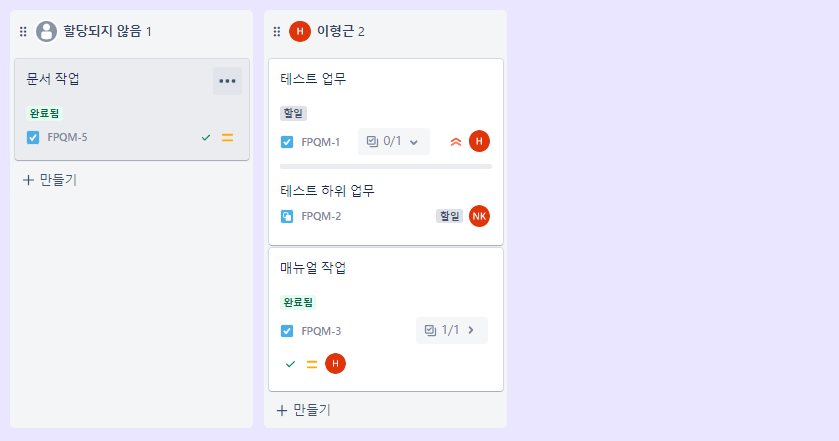This screenshot has height=441, width=839.
Task: Click the drag handle of 할당되지 않음 column
Action: (23, 32)
